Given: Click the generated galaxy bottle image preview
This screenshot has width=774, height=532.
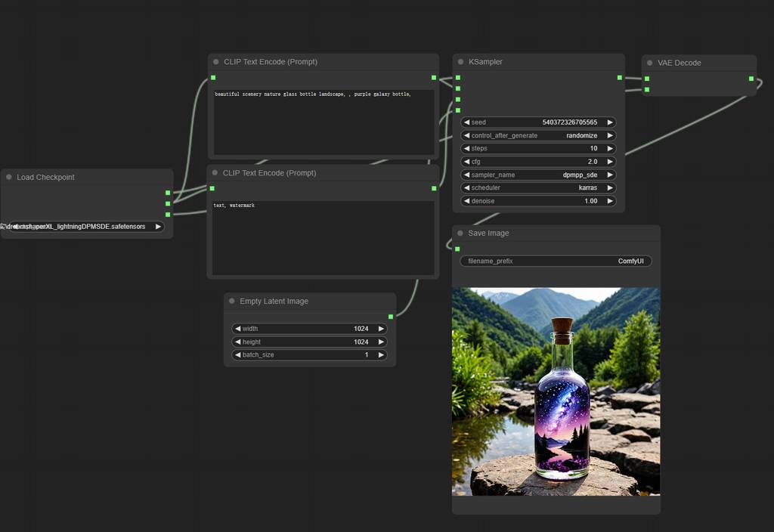Looking at the screenshot, I should coord(556,391).
